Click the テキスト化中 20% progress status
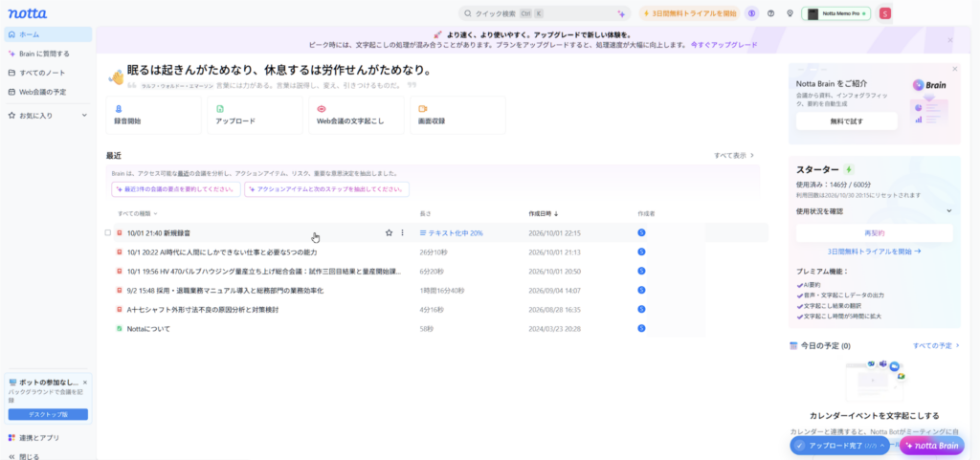The image size is (980, 460). click(x=452, y=232)
